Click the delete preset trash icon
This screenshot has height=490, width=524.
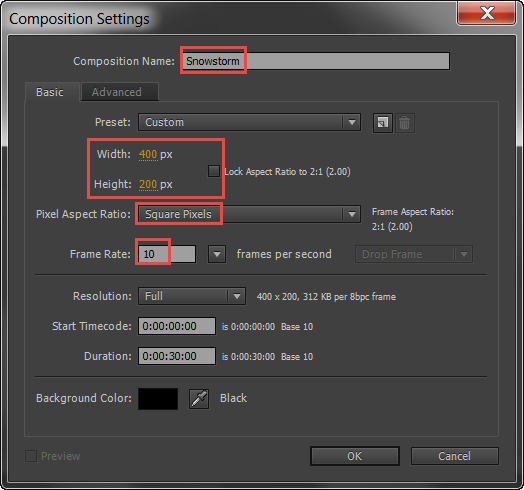point(405,123)
